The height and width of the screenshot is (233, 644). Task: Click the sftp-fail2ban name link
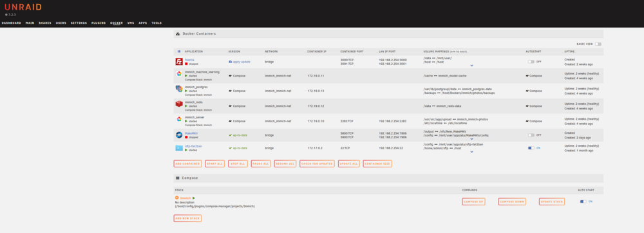click(x=193, y=146)
